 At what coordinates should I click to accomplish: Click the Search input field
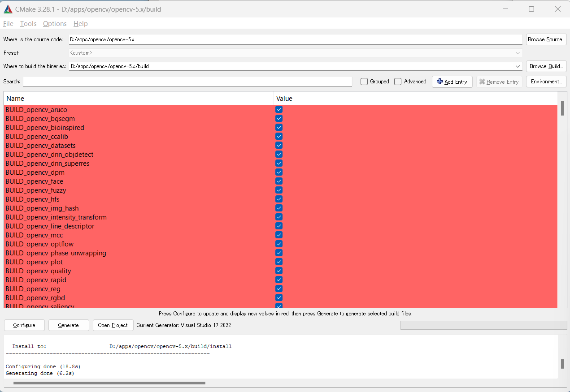(187, 82)
